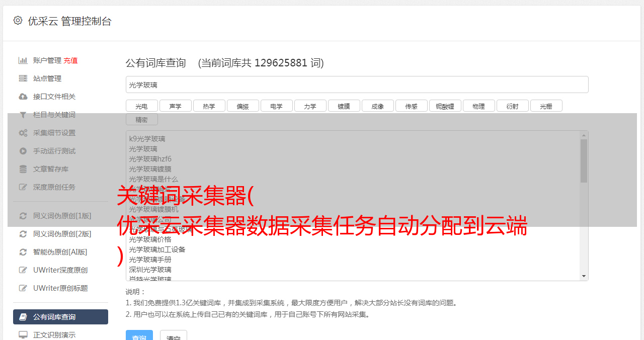
Task: Select 光学玻璃价格 in the results list
Action: 150,239
